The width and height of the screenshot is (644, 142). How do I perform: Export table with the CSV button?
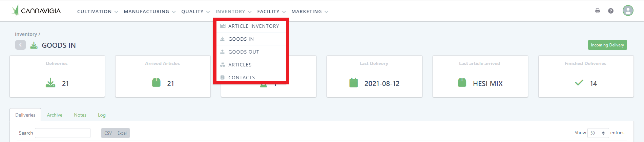[x=108, y=133]
